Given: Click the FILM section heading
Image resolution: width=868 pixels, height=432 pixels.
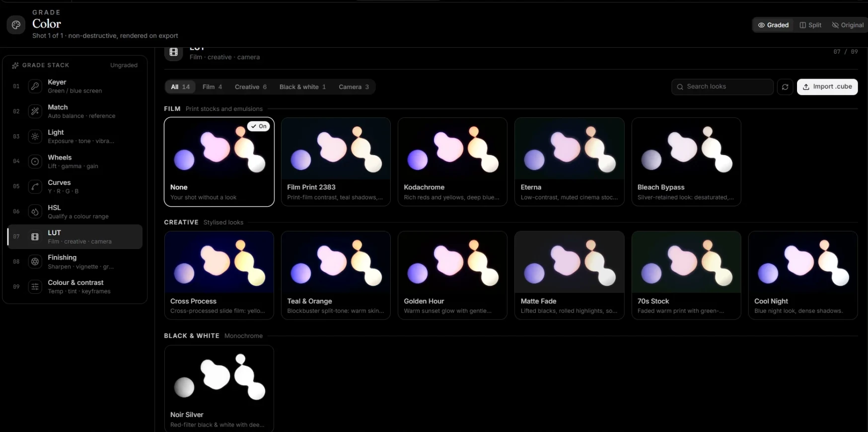Looking at the screenshot, I should 172,109.
